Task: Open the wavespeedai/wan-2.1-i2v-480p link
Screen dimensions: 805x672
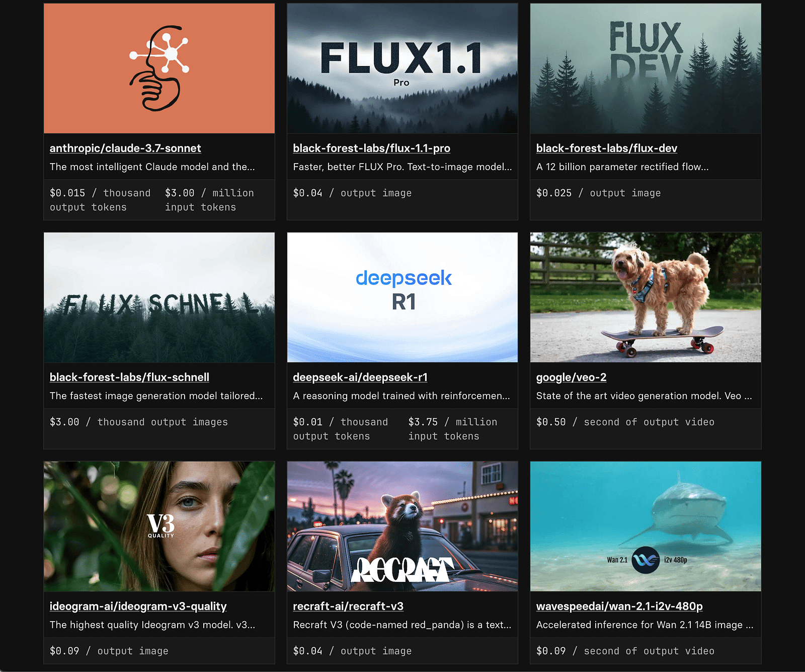Action: (x=619, y=607)
